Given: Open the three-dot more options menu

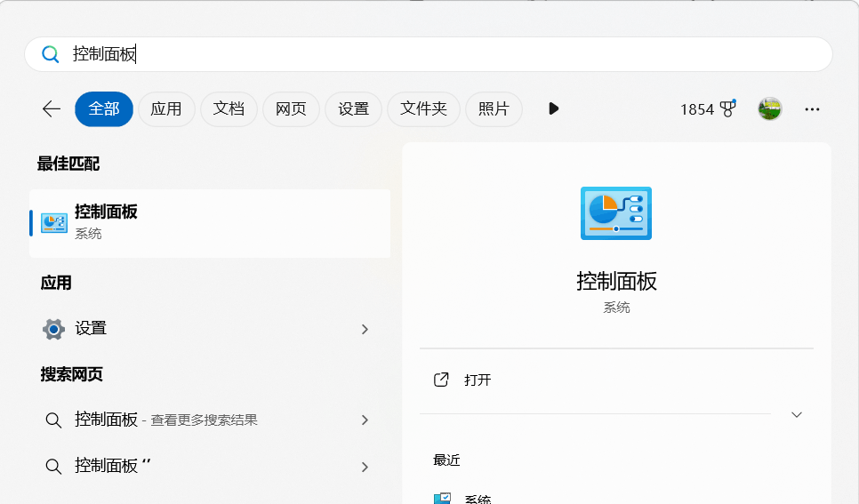Looking at the screenshot, I should point(812,109).
